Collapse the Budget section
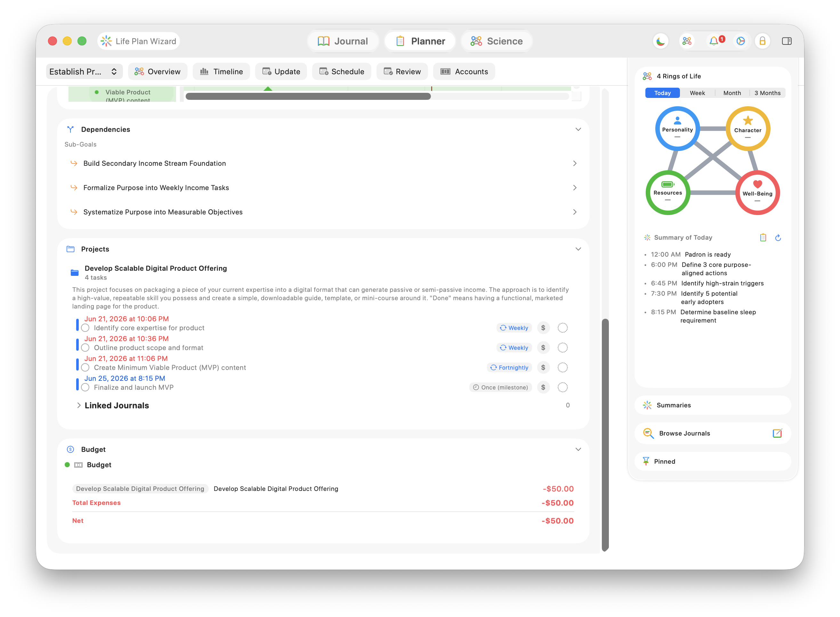Viewport: 840px width, 617px height. click(x=578, y=449)
